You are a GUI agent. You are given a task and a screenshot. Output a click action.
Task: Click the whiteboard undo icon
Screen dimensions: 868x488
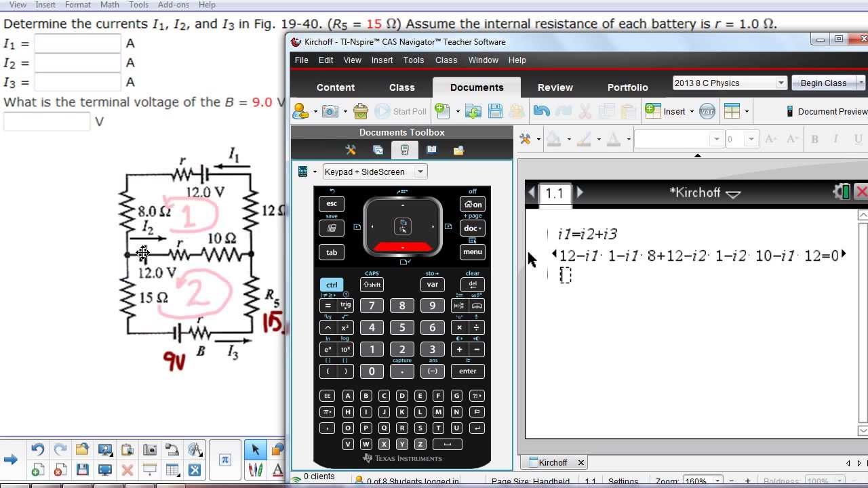37,449
